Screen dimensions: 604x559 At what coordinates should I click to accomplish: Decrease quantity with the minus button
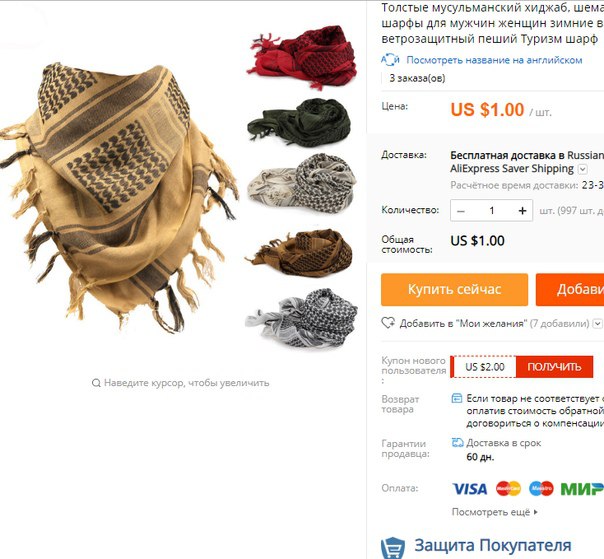coord(461,211)
